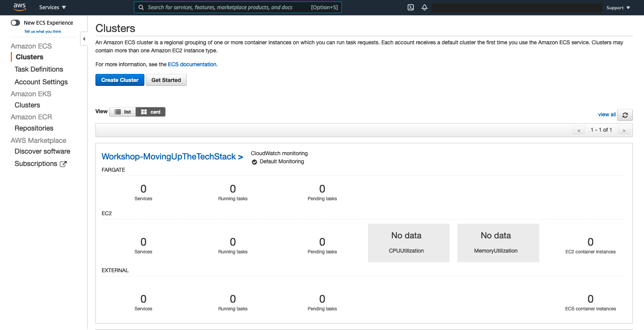
Task: Open Account Settings in sidebar
Action: [x=41, y=82]
